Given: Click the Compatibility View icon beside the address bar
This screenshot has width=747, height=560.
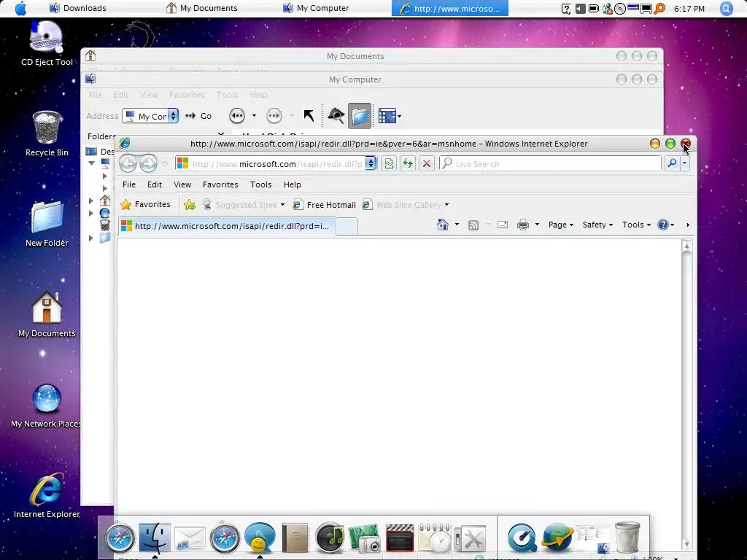Looking at the screenshot, I should pyautogui.click(x=390, y=164).
